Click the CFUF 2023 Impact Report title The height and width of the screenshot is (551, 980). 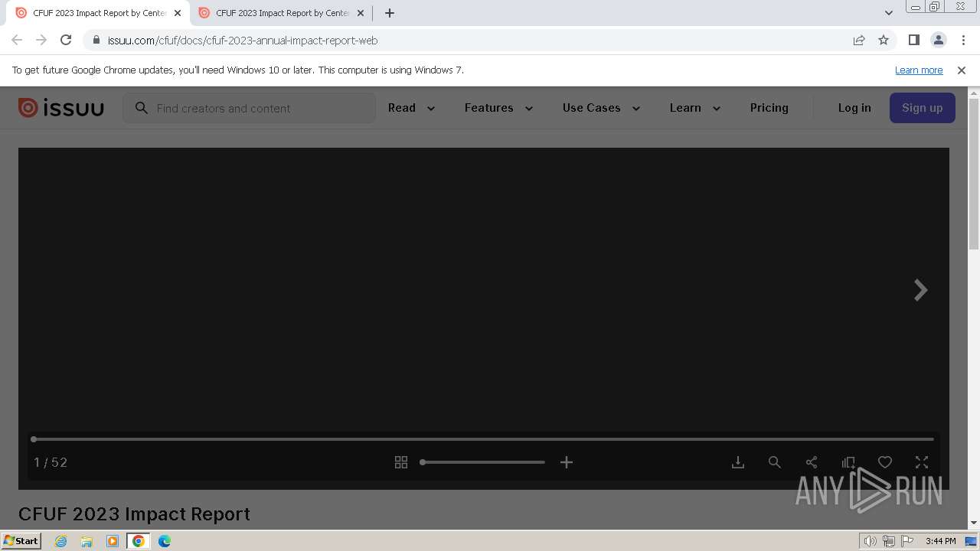point(134,514)
